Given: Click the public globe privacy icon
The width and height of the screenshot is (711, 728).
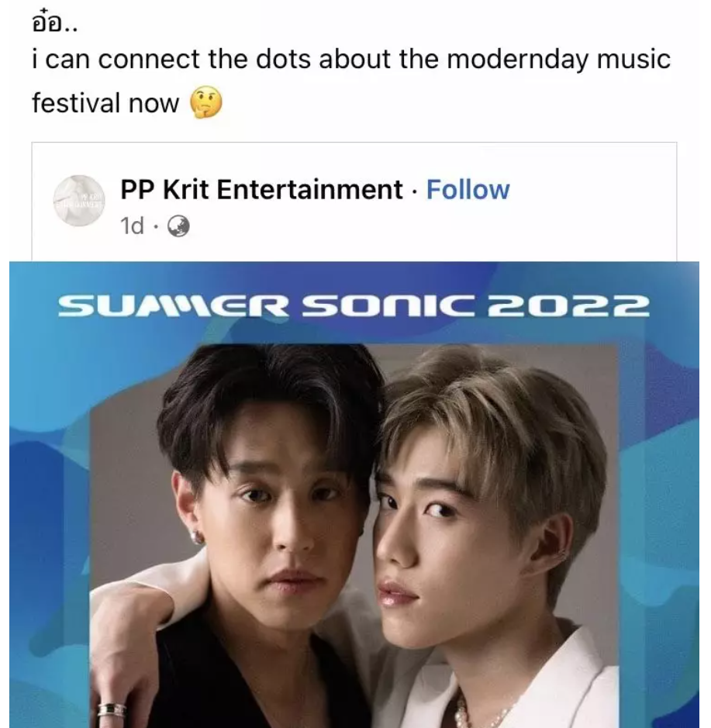Looking at the screenshot, I should coord(178,226).
